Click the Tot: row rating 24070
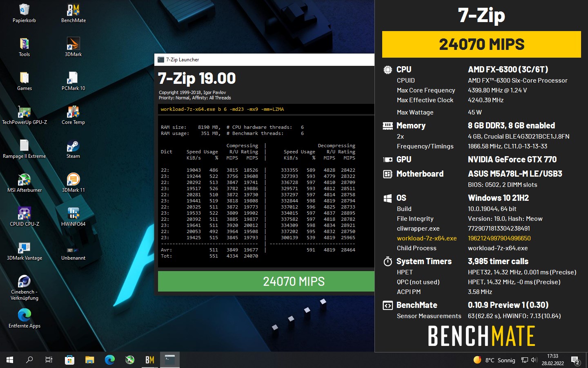This screenshot has height=368, width=588. pyautogui.click(x=251, y=256)
